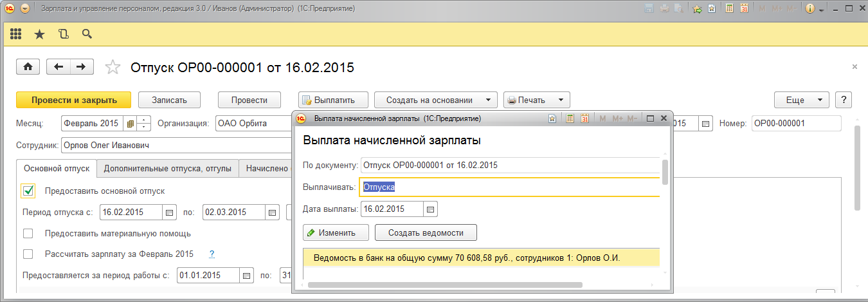Check 'Рассчитать зарплату за Февраль 2015'

tap(28, 254)
